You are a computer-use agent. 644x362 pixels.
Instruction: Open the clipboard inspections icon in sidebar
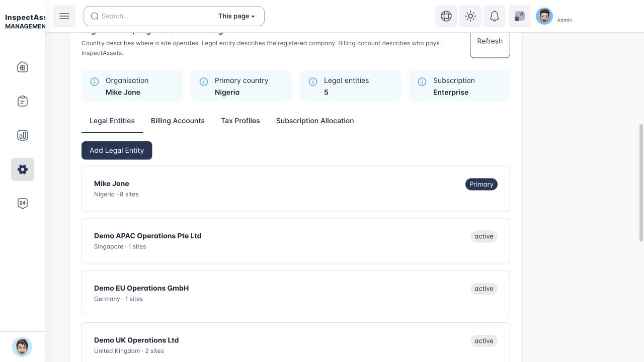pyautogui.click(x=23, y=102)
